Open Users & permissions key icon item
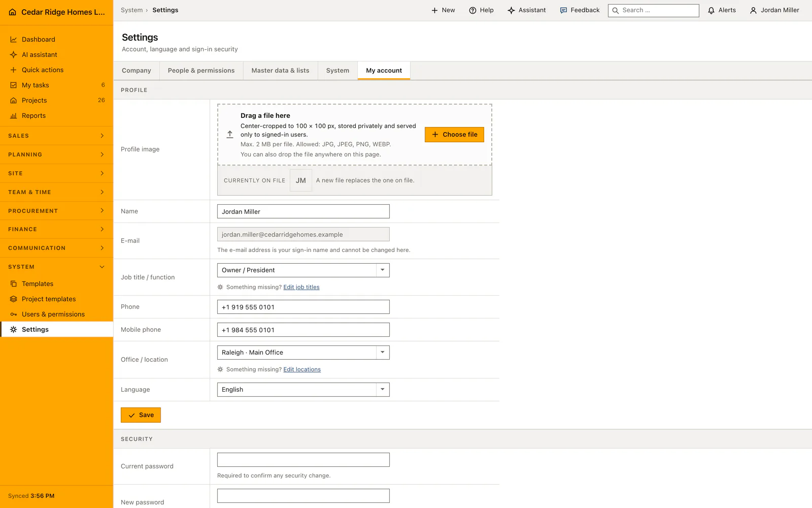 tap(56, 314)
